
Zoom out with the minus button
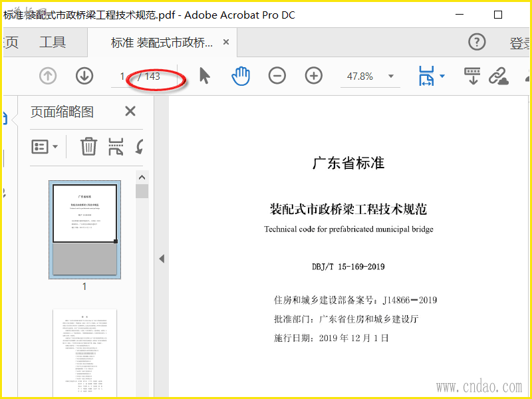[x=277, y=76]
